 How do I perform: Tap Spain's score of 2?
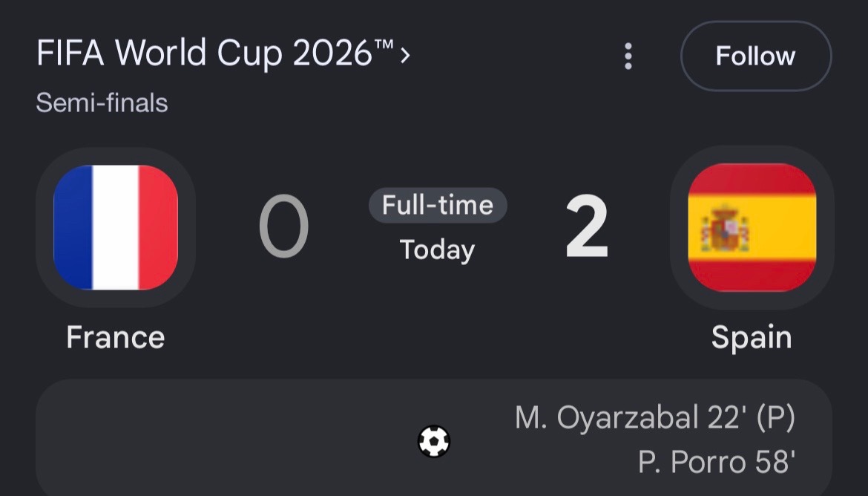pos(587,226)
